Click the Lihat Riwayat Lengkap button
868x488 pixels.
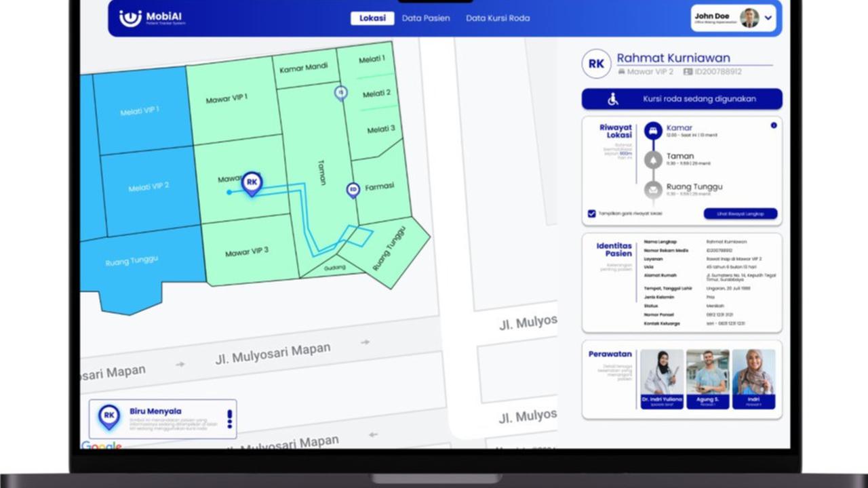pyautogui.click(x=741, y=213)
